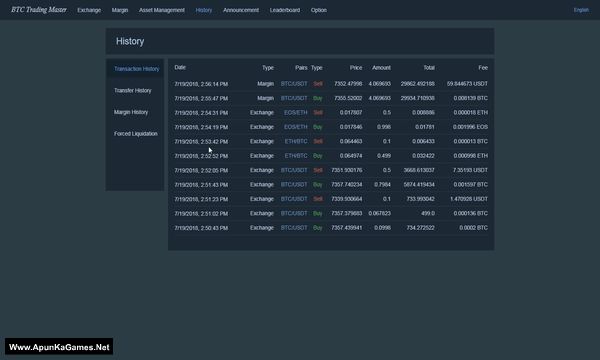Click the date cell reading 2:52:52 PM
Viewport: 600px width, 360px height.
[201, 156]
